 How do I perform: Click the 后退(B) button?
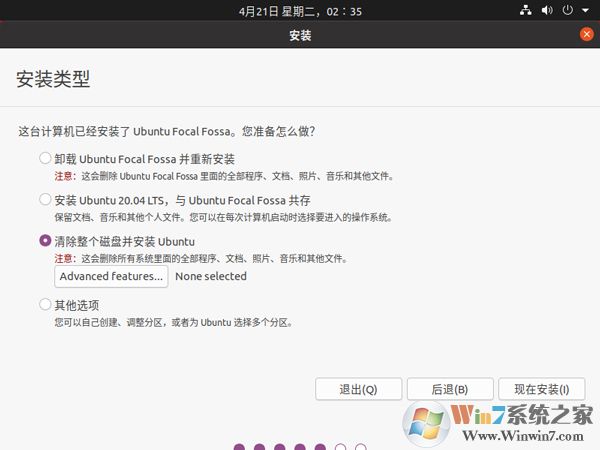pyautogui.click(x=450, y=389)
